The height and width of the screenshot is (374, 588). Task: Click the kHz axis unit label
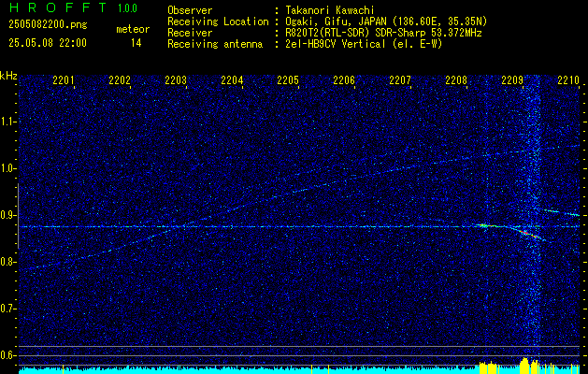8,76
